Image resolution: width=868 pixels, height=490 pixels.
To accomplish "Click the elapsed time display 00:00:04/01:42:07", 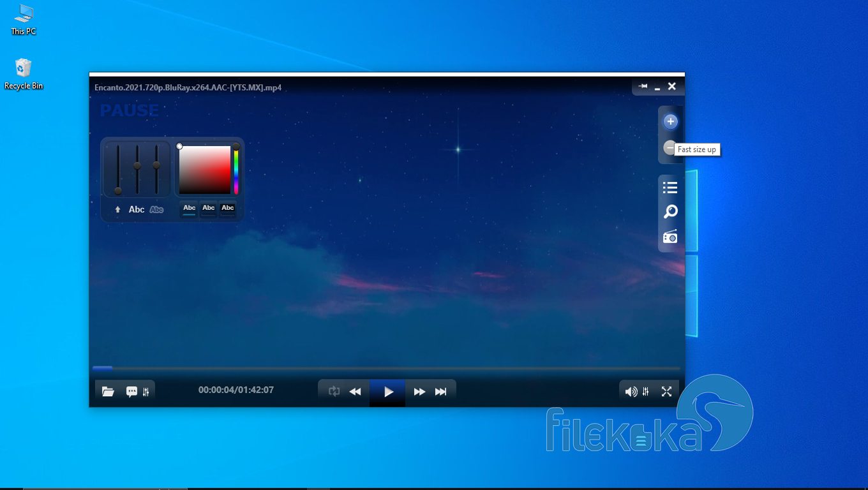I will [x=236, y=390].
